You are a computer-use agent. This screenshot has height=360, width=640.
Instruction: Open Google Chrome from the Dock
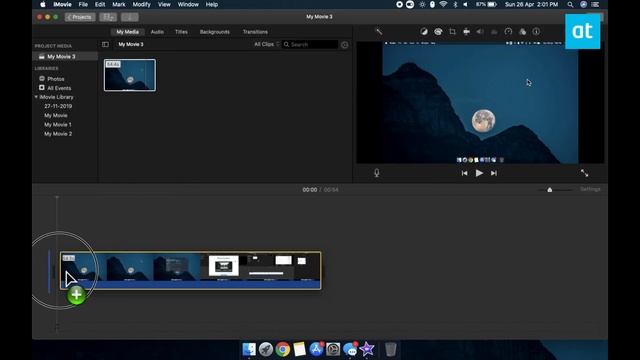click(x=282, y=349)
